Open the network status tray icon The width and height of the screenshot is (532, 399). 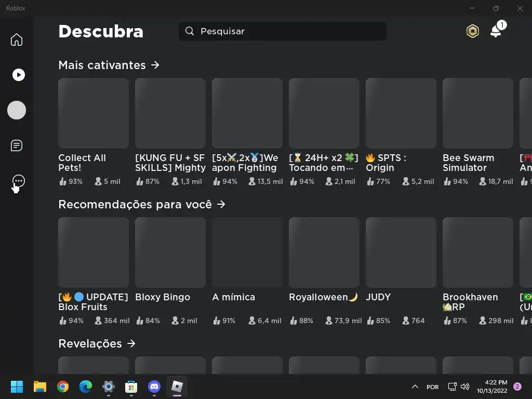click(x=452, y=387)
